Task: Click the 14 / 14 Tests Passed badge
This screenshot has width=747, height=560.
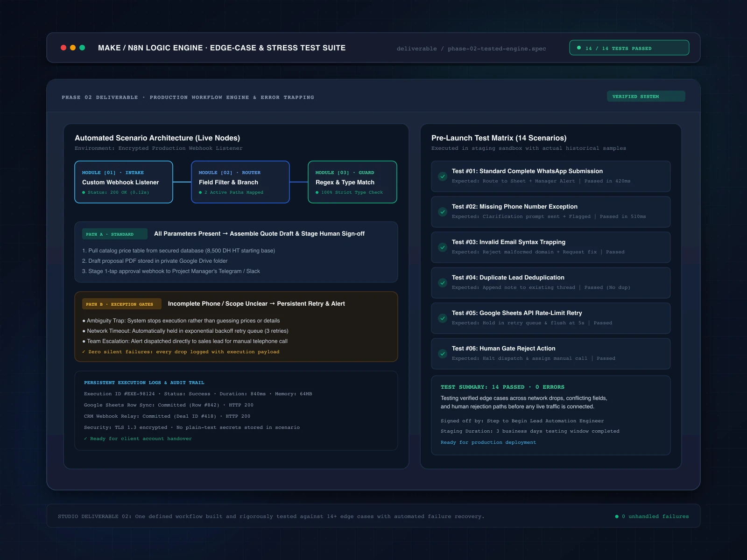Action: [x=629, y=48]
